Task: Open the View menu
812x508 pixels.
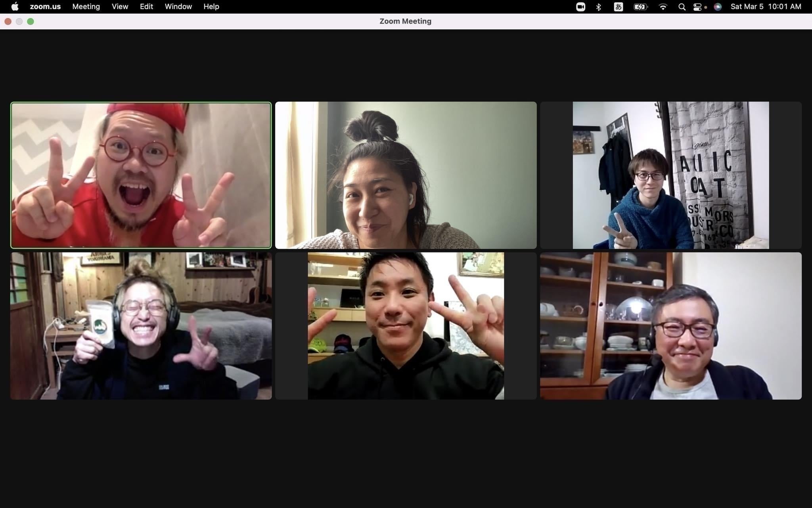Action: [x=120, y=7]
